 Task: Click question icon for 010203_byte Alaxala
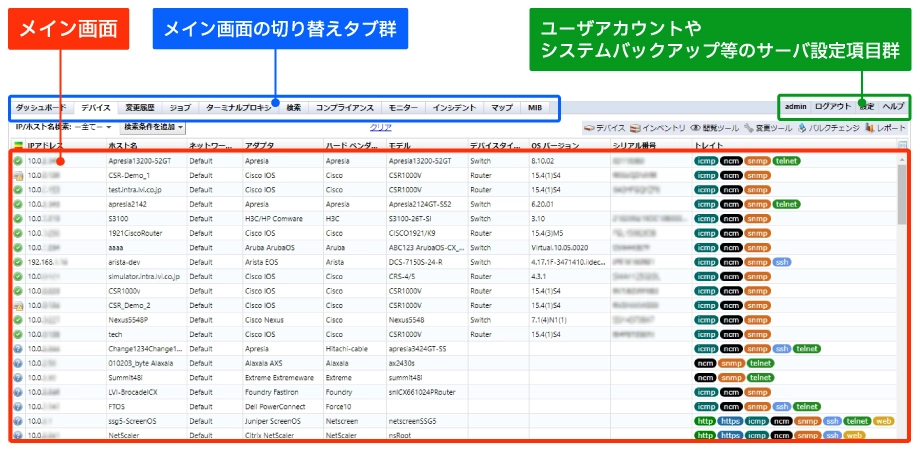coord(18,363)
